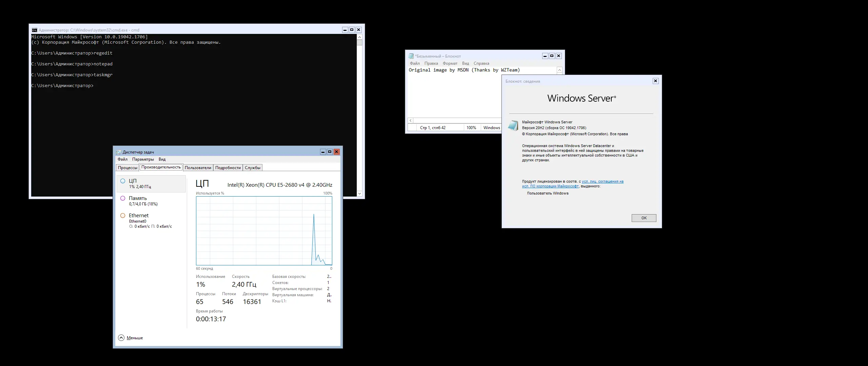This screenshot has height=366, width=868.
Task: Switch to the Процессы tab
Action: coord(127,168)
